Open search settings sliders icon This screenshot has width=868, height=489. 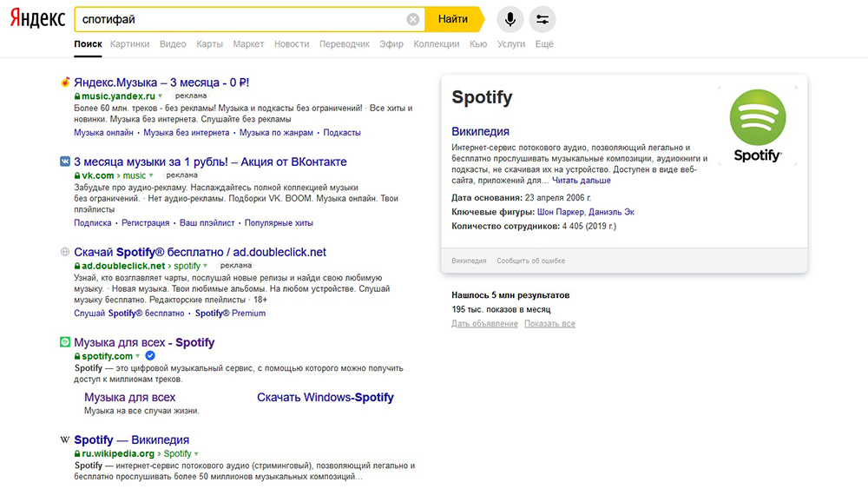click(542, 19)
